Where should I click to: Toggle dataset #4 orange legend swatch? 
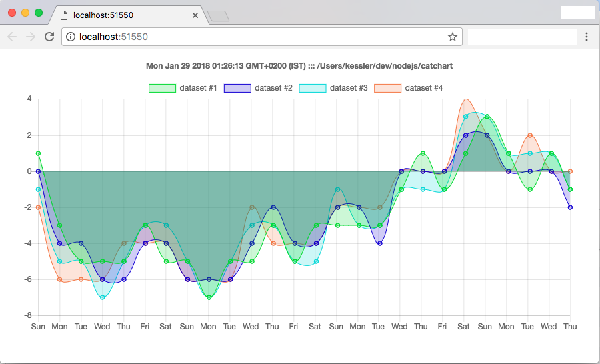coord(387,88)
